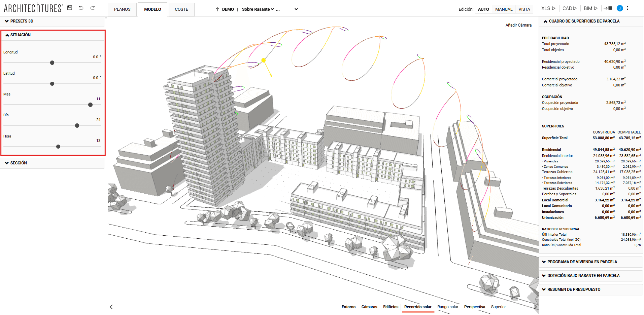Select the Rango solar view option
Image resolution: width=644 pixels, height=315 pixels.
(x=448, y=307)
